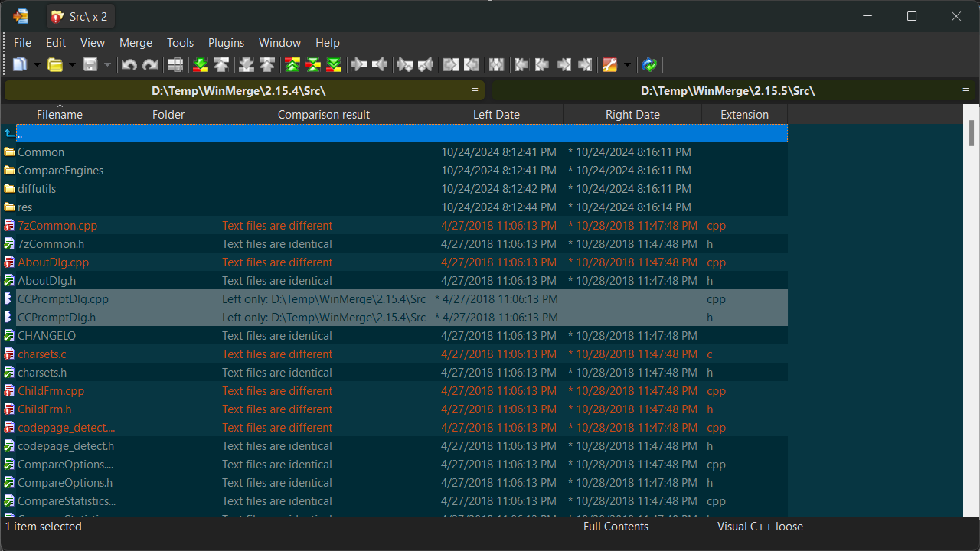Go to the Next Conflict
The height and width of the screenshot is (551, 980).
point(247,65)
